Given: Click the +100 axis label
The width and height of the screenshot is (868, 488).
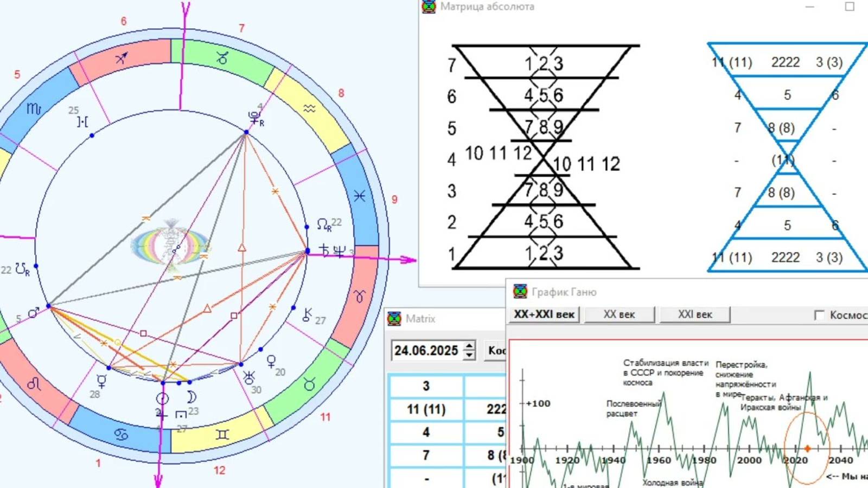Looking at the screenshot, I should 538,403.
